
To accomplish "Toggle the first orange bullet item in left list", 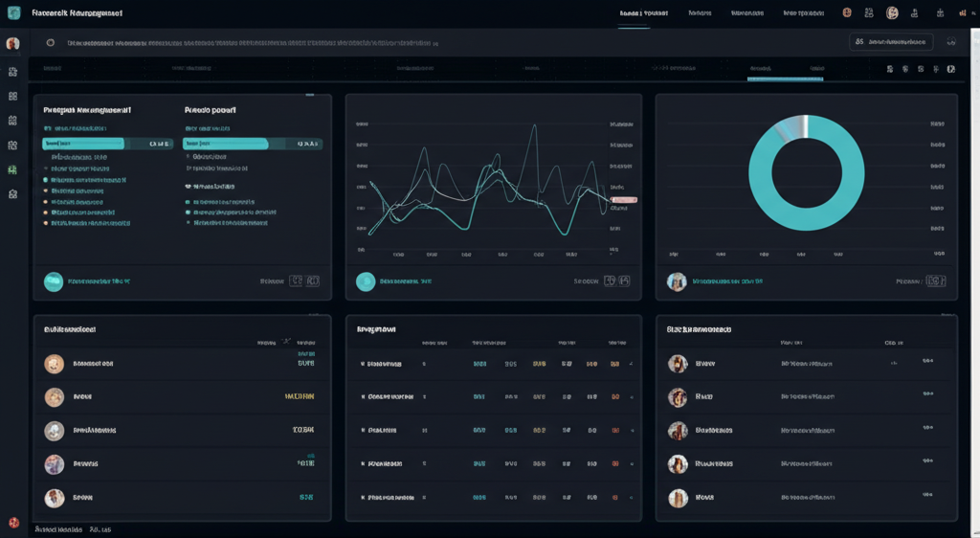I will [x=45, y=191].
